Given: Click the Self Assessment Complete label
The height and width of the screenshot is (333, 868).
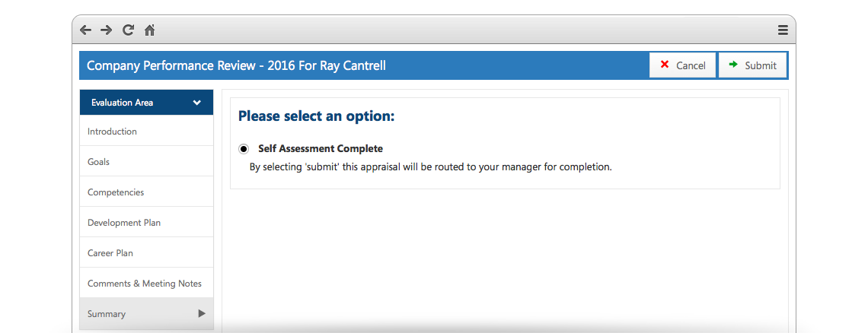Looking at the screenshot, I should point(321,149).
